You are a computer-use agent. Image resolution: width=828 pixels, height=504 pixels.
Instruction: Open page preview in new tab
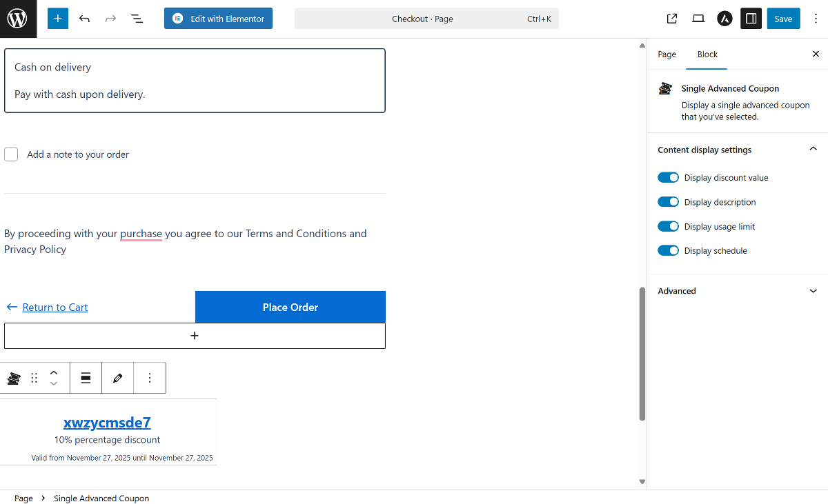671,19
